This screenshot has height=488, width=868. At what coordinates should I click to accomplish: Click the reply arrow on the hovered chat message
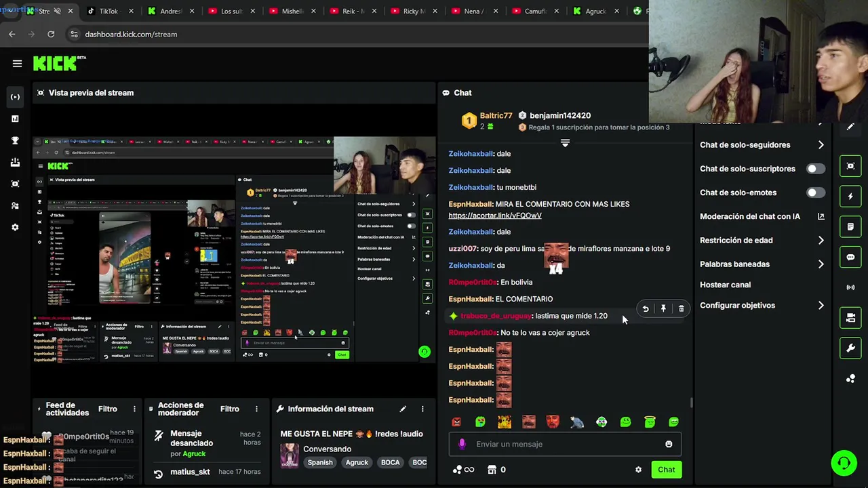[x=646, y=309]
